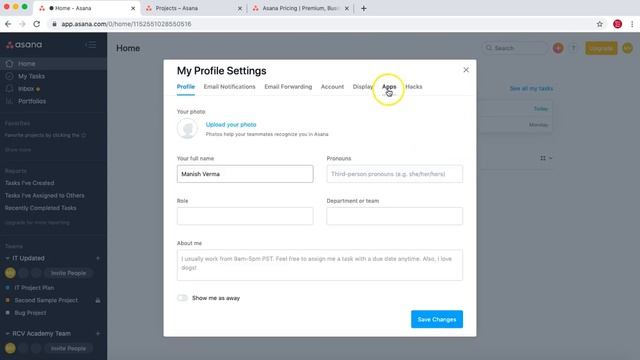This screenshot has height=360, width=640.
Task: Click the Portfolios bar chart icon
Action: click(x=9, y=101)
